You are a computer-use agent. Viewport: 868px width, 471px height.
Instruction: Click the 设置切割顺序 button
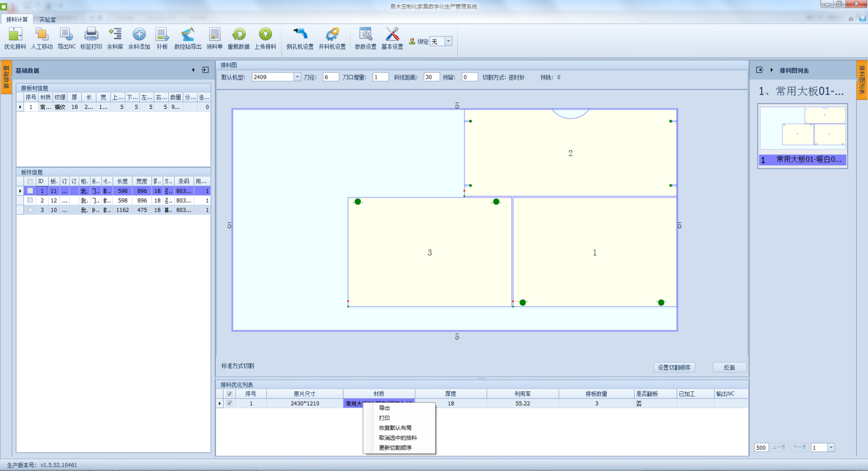coord(674,367)
